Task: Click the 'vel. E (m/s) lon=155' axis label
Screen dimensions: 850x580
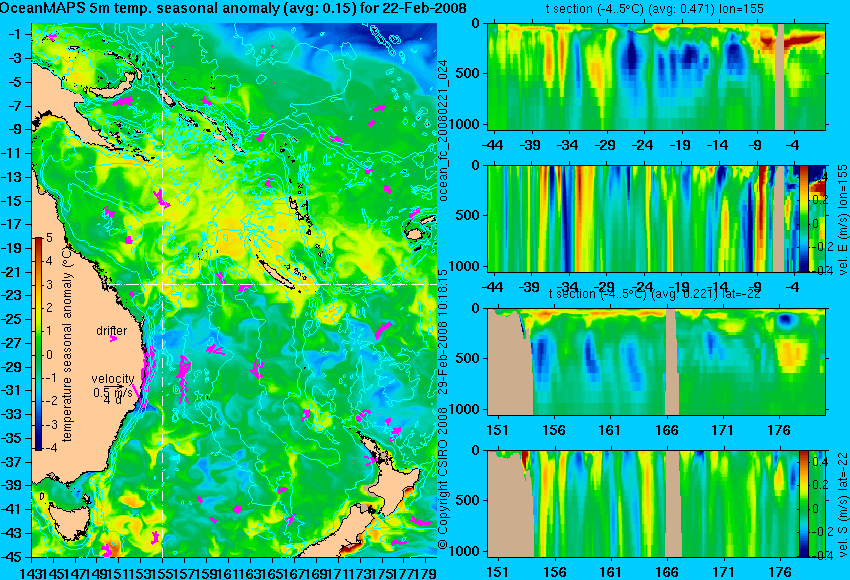Action: tap(843, 220)
